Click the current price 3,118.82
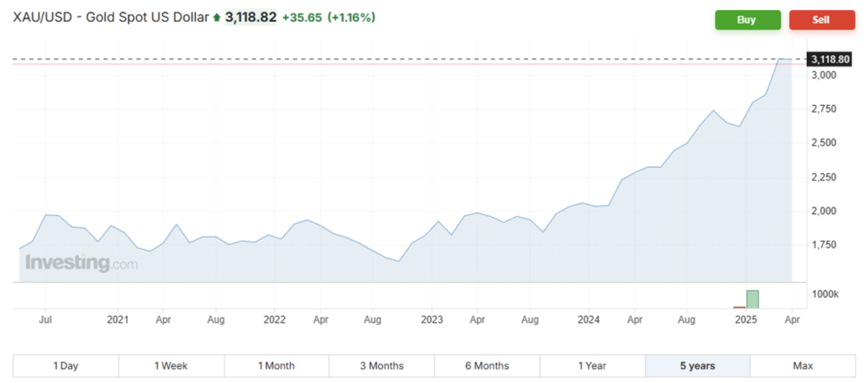The height and width of the screenshot is (383, 868). click(x=250, y=18)
